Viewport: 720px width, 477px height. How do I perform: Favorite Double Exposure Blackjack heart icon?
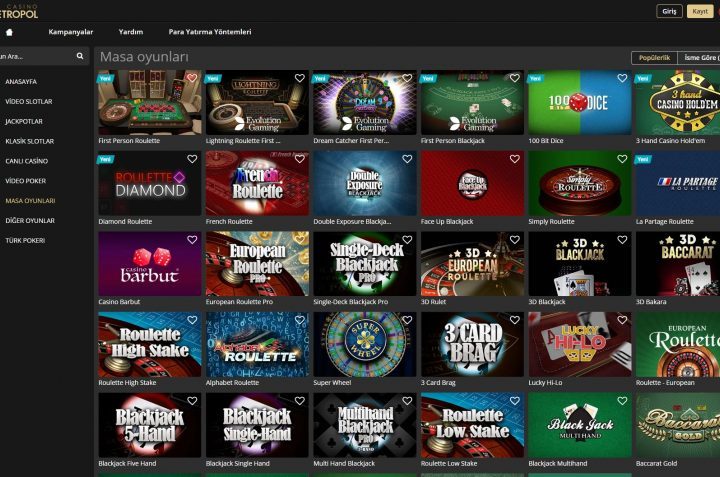click(407, 159)
